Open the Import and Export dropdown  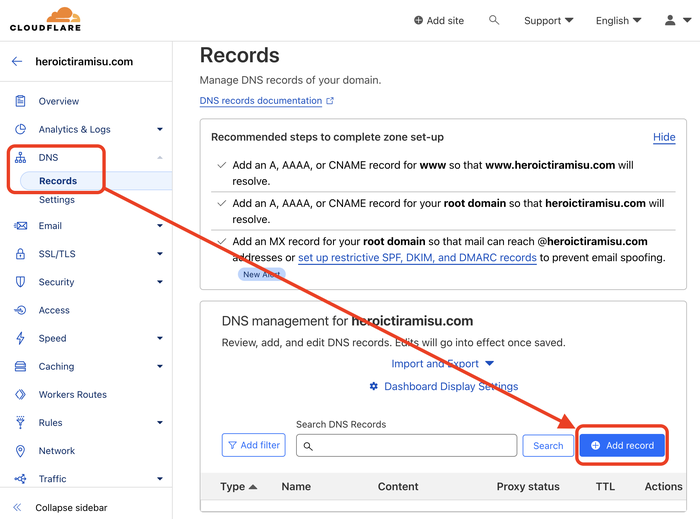[442, 364]
